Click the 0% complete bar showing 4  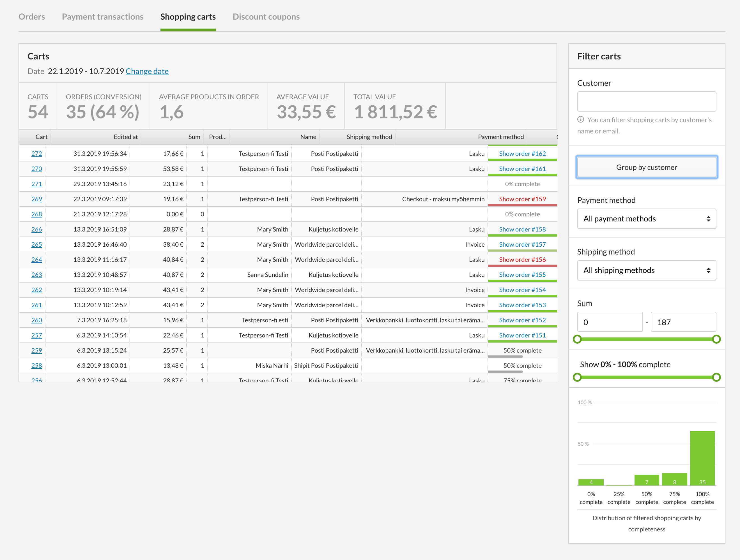591,482
